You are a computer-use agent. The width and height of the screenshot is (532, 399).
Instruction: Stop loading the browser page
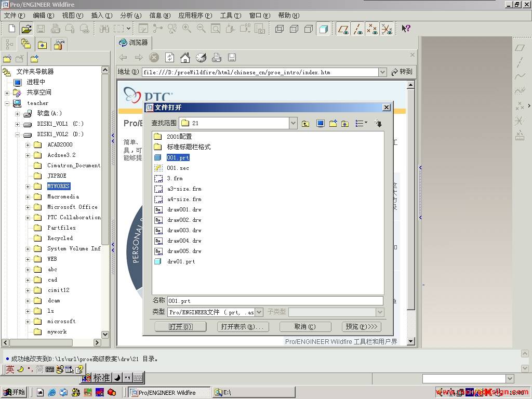pos(154,58)
